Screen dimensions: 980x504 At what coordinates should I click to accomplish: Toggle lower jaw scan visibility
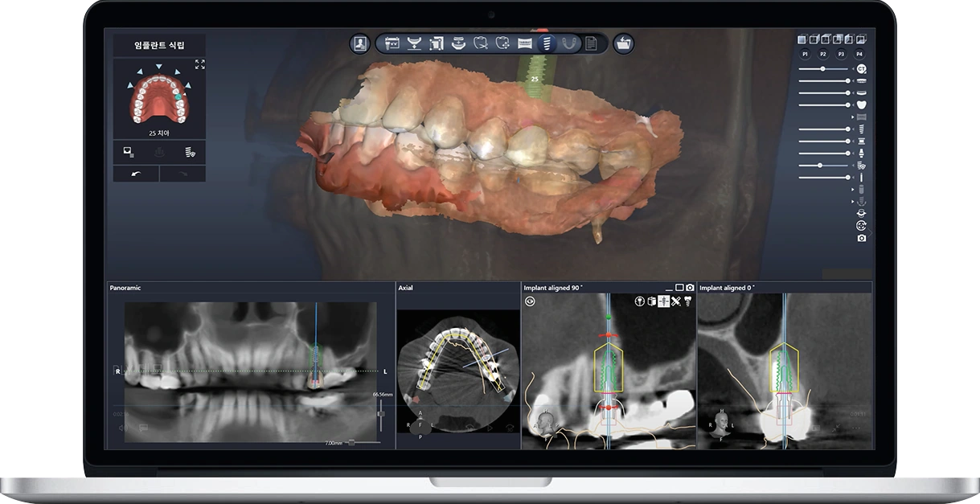click(862, 93)
